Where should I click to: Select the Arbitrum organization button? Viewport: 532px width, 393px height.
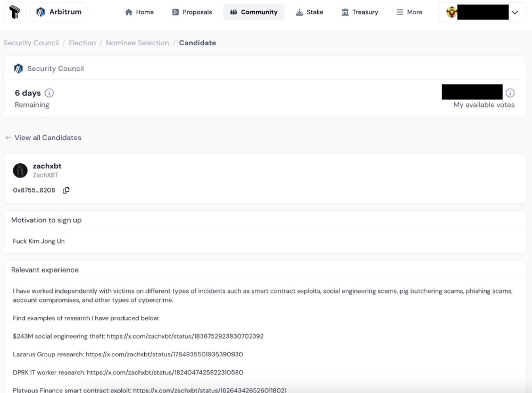[x=59, y=12]
